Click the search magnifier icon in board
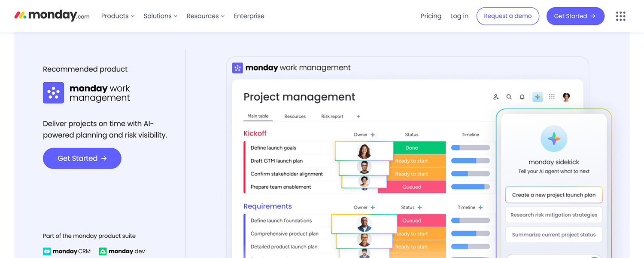 [509, 97]
